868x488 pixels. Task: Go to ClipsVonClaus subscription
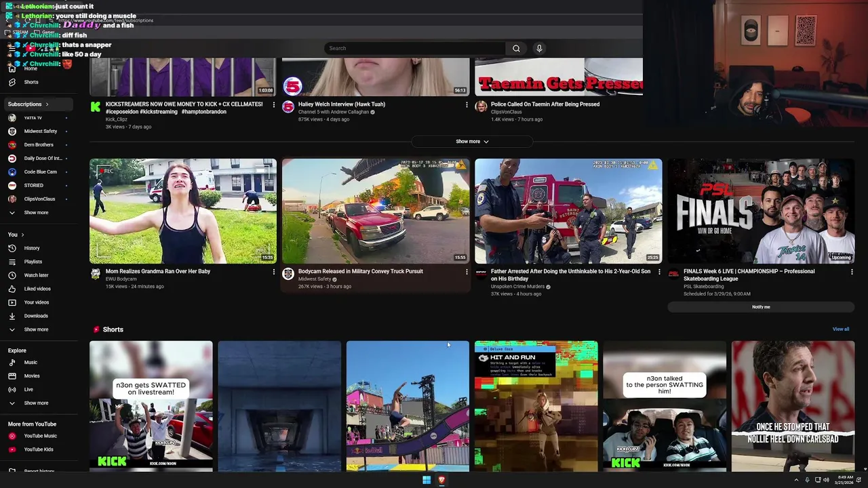tap(40, 199)
